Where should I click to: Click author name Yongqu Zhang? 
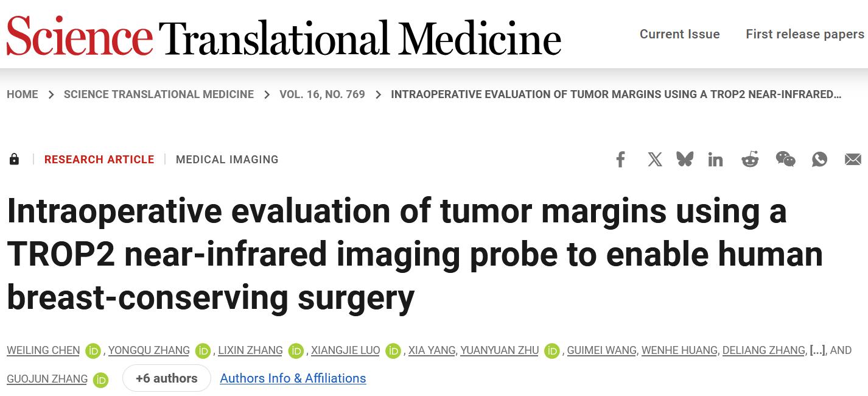point(149,350)
